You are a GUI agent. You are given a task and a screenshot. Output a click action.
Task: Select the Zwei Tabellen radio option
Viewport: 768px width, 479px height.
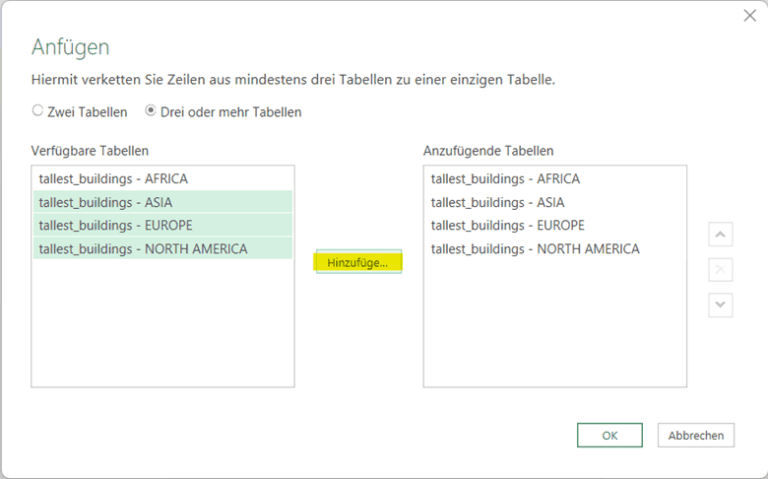click(38, 112)
